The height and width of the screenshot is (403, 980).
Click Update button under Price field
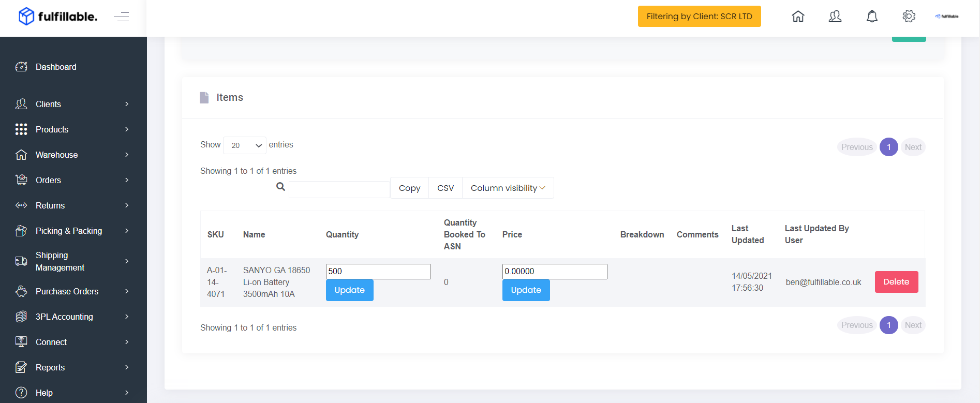[526, 290]
